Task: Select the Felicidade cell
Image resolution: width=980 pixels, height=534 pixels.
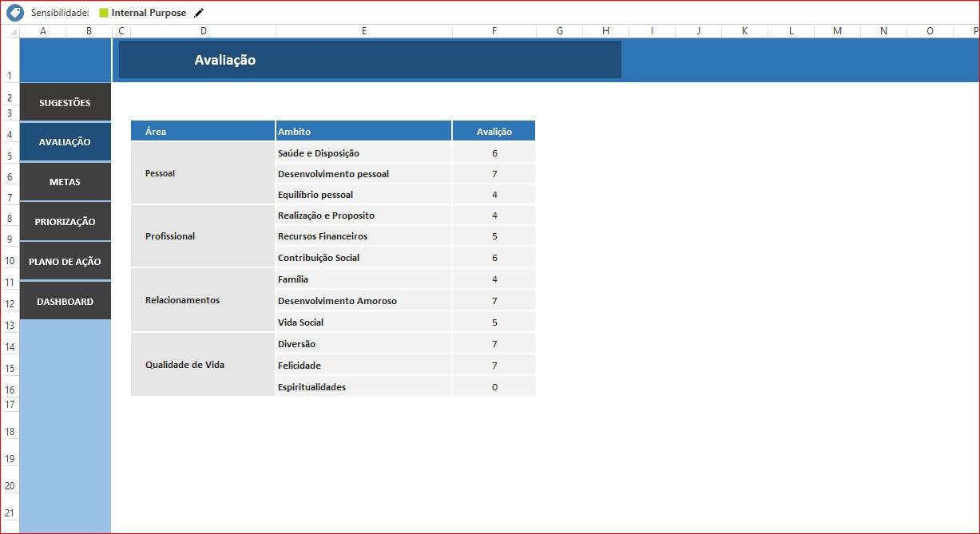Action: 364,366
